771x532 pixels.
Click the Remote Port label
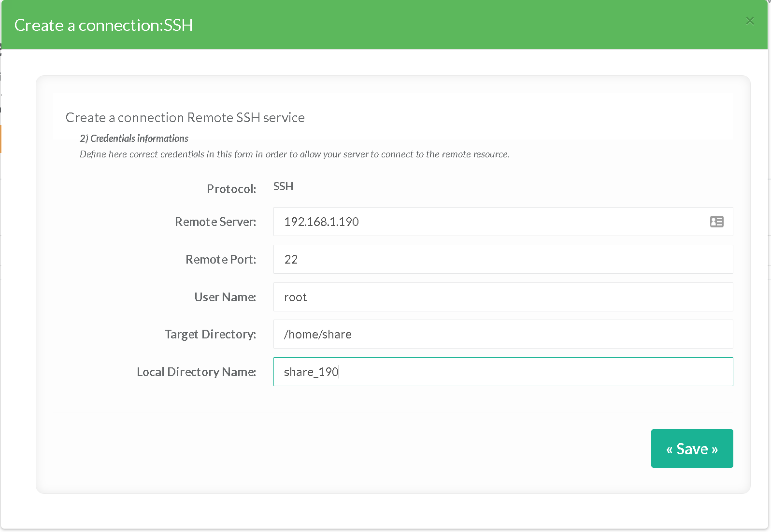coord(221,259)
